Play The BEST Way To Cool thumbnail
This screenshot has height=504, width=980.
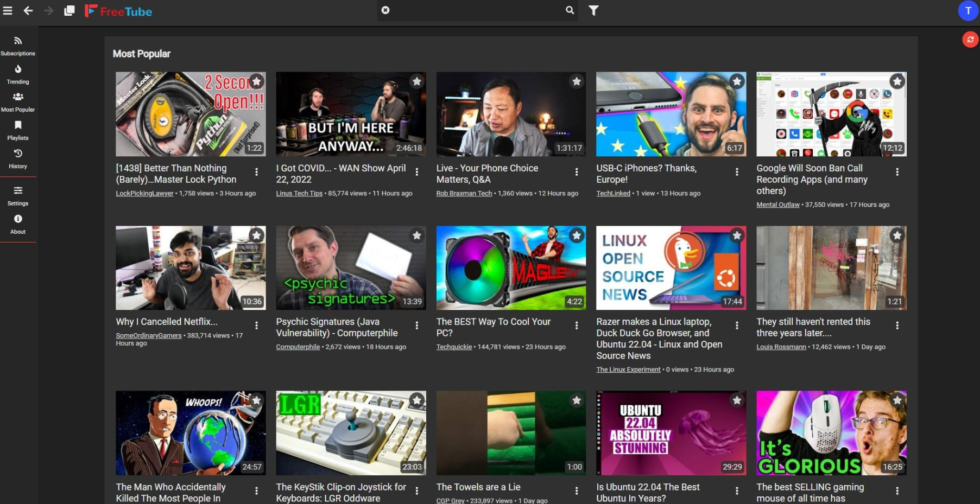pos(510,268)
